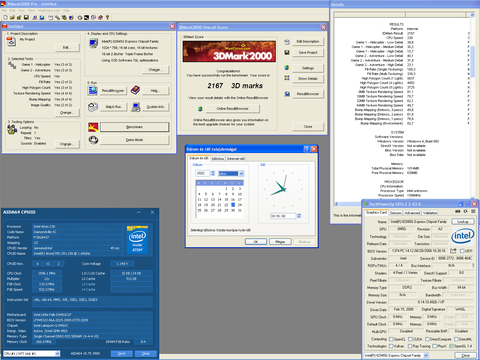This screenshot has width=480, height=360.
Task: Toggle the DirectCompute checkbox in GPU-Z
Action: [x=428, y=339]
